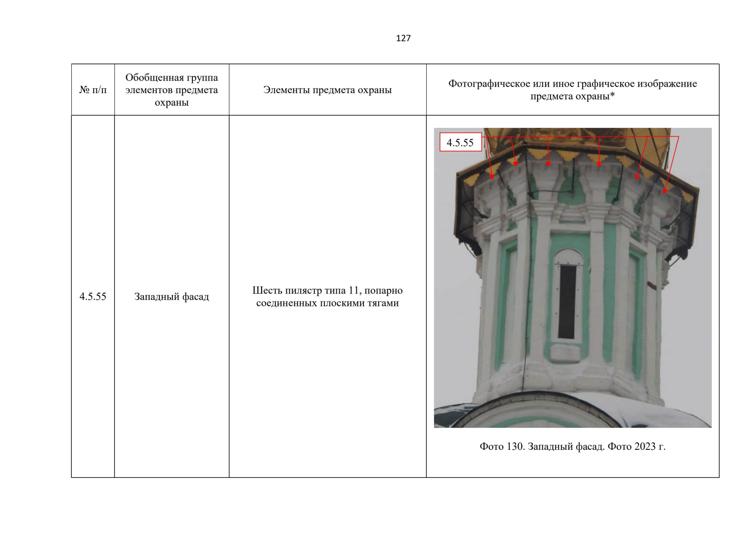Screen dimensions: 756x535
Task: Click the page number 127
Action: tap(403, 38)
